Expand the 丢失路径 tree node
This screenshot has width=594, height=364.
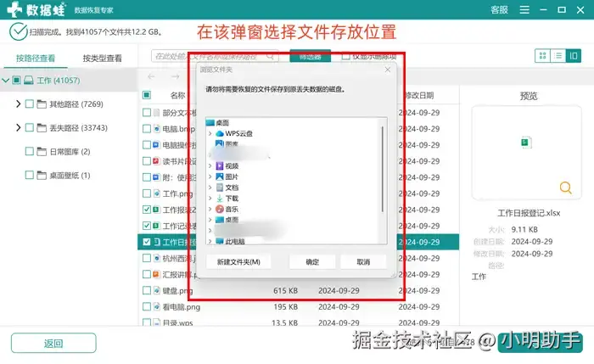[x=18, y=127]
